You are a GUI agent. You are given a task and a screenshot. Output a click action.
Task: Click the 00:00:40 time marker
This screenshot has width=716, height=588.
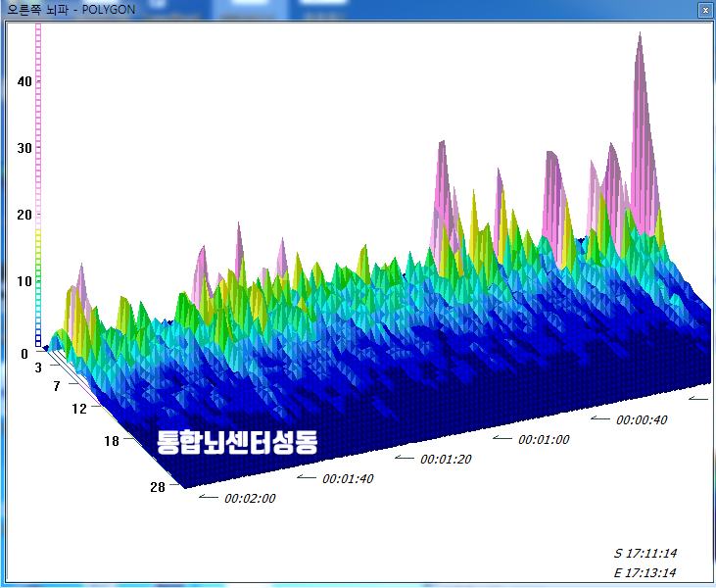(x=642, y=419)
